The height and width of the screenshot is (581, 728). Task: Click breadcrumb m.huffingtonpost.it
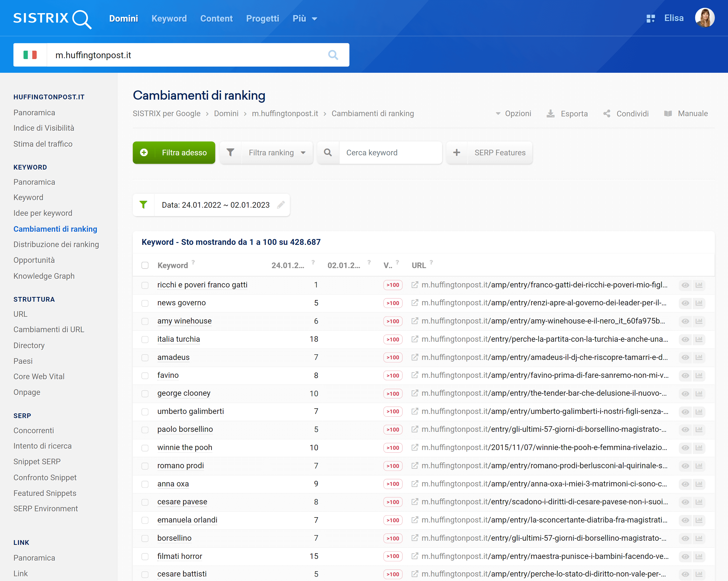(x=285, y=113)
